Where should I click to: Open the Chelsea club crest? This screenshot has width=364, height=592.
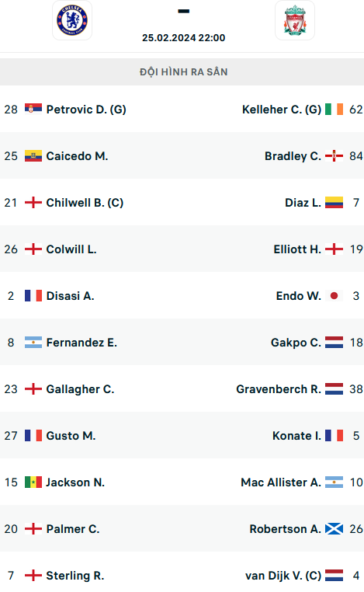pyautogui.click(x=72, y=20)
